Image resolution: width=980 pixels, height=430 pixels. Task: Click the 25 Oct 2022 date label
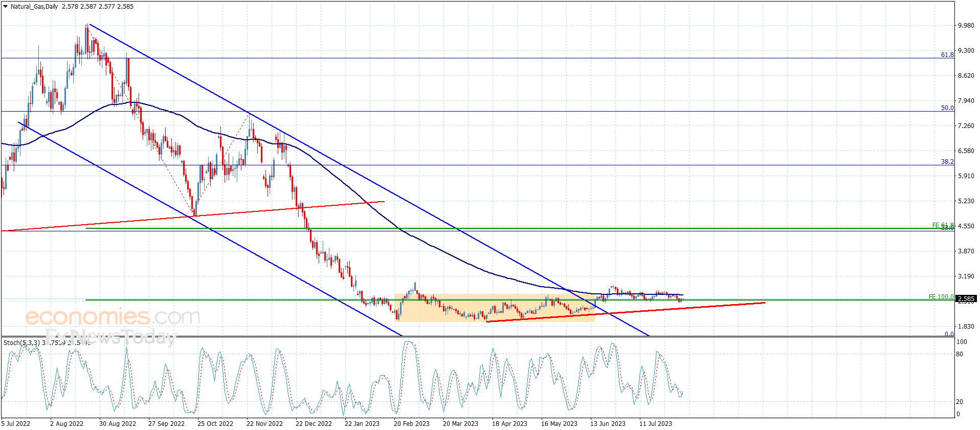(x=215, y=424)
